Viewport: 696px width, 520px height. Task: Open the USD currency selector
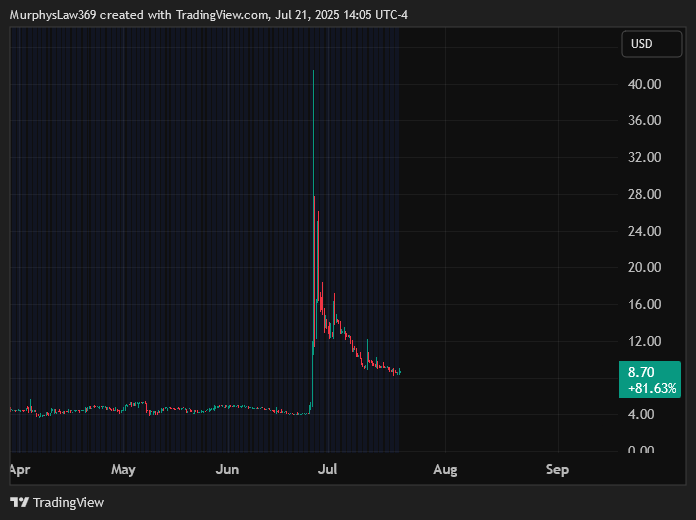(x=652, y=44)
